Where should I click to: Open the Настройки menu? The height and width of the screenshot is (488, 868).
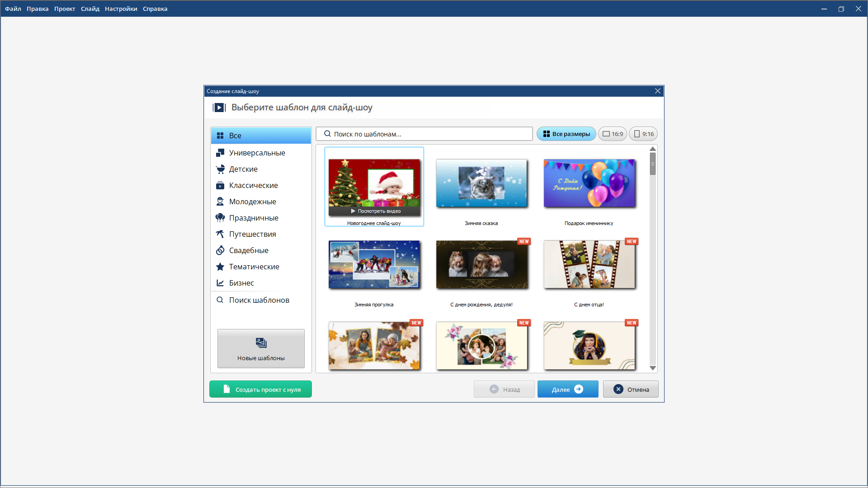(121, 9)
